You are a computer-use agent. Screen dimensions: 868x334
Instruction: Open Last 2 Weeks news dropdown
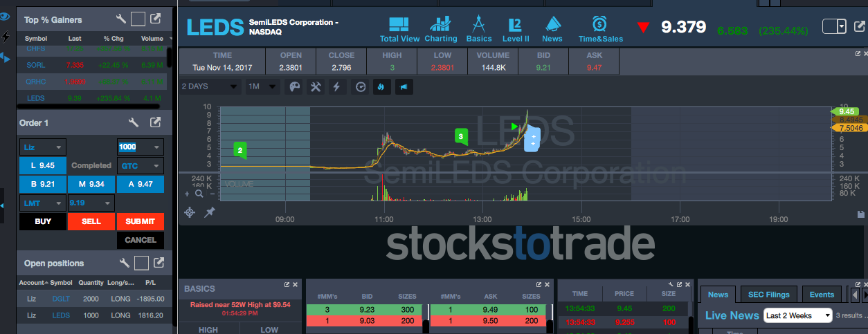pos(798,315)
